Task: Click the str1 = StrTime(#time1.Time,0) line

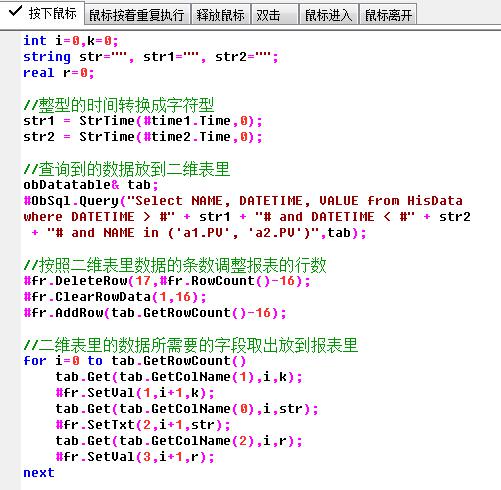Action: click(143, 121)
